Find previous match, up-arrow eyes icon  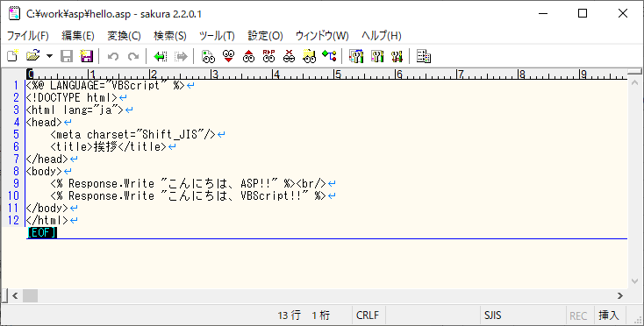pyautogui.click(x=248, y=56)
